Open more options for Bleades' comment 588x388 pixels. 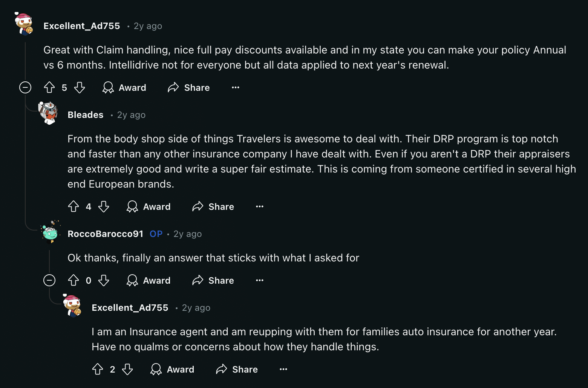(x=260, y=206)
